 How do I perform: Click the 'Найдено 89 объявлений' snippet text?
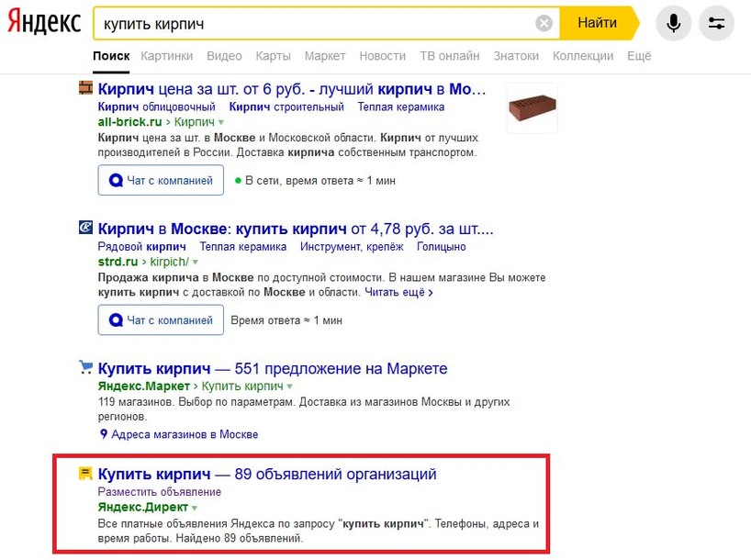239,538
